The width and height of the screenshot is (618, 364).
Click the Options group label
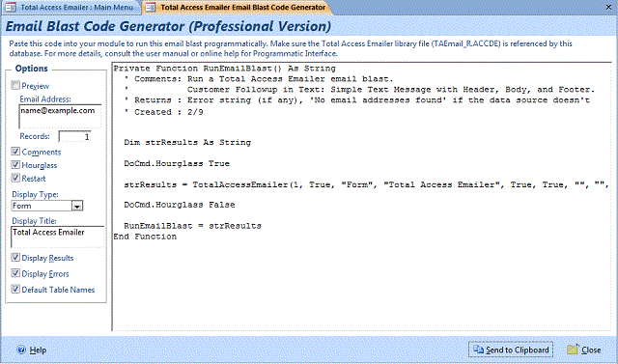coord(32,69)
